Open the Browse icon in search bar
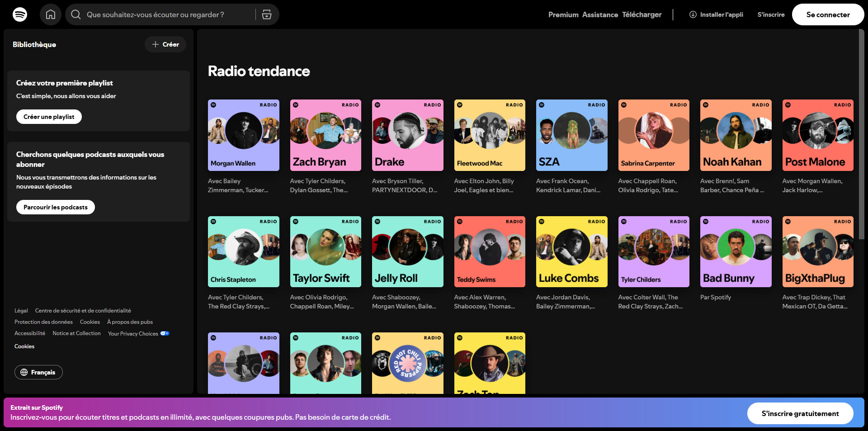This screenshot has width=868, height=431. [x=267, y=14]
